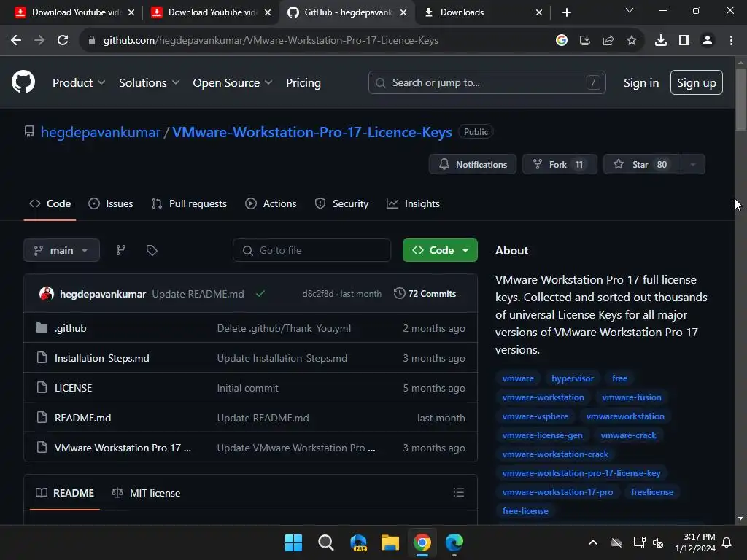Screen dimensions: 747x560
Task: Click Sign in link
Action: (641, 82)
